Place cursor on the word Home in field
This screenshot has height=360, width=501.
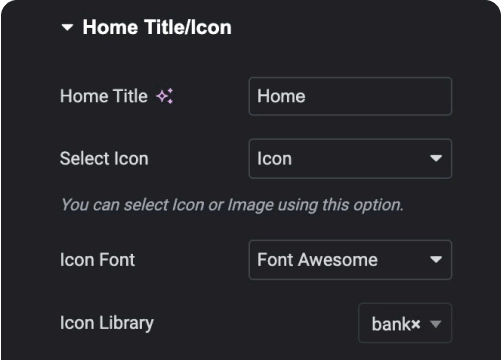click(281, 96)
